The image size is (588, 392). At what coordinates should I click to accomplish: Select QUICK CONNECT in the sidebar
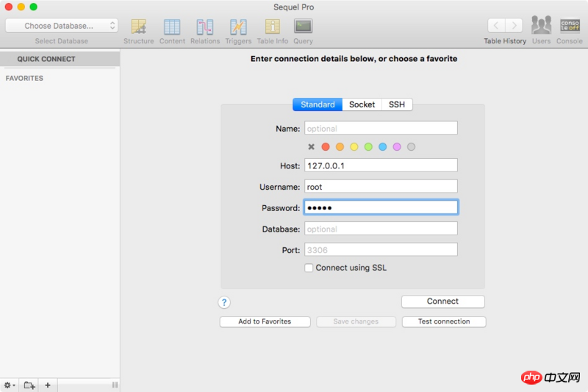(x=60, y=59)
